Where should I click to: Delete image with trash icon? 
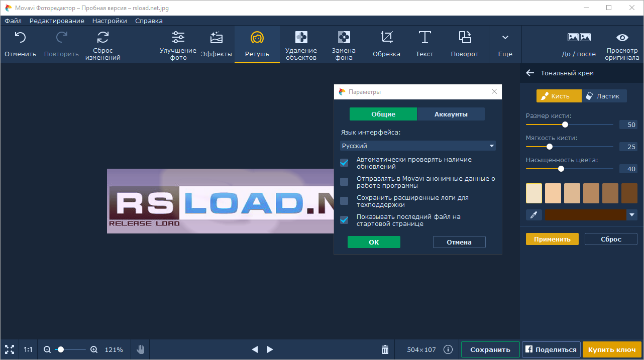[385, 349]
